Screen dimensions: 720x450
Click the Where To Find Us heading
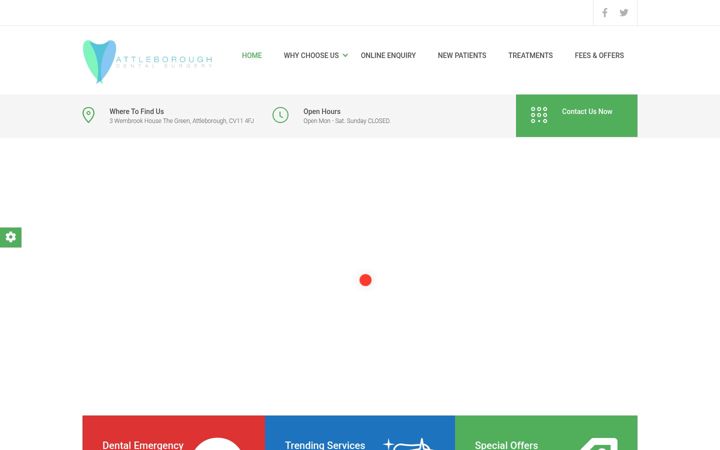click(x=136, y=111)
